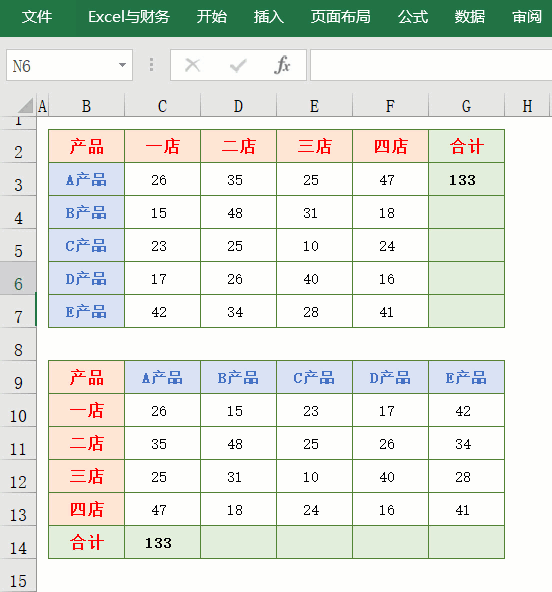Viewport: 552px width, 592px height.
Task: Select column D header
Action: (238, 106)
